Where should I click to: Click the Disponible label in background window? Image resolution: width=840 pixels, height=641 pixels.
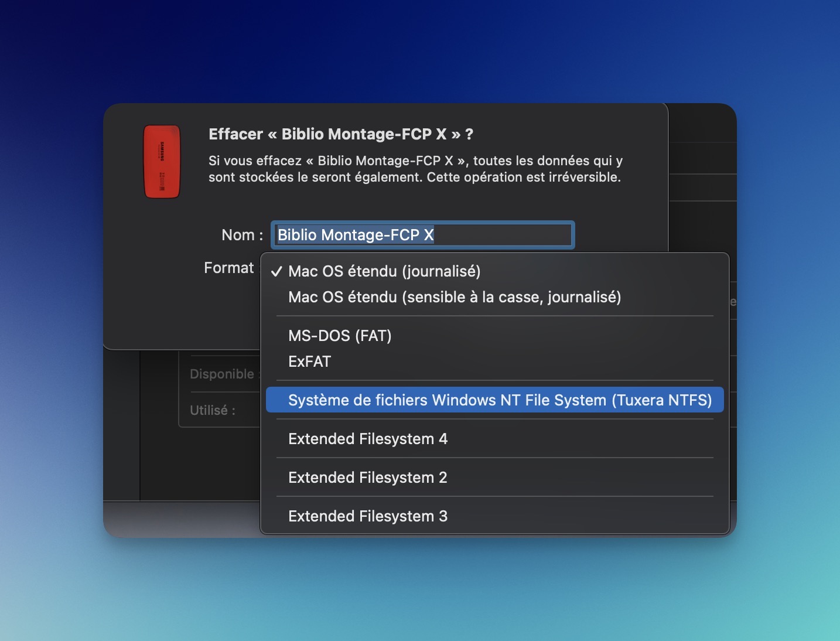click(x=224, y=374)
